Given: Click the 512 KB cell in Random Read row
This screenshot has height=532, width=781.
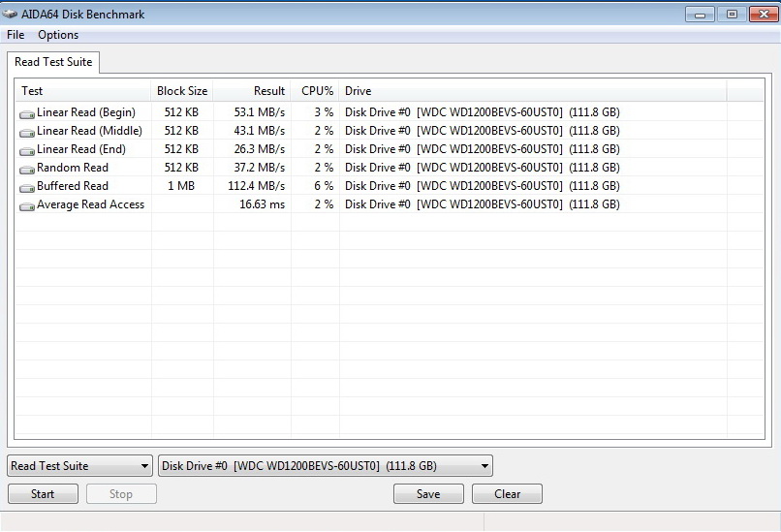Looking at the screenshot, I should (181, 168).
